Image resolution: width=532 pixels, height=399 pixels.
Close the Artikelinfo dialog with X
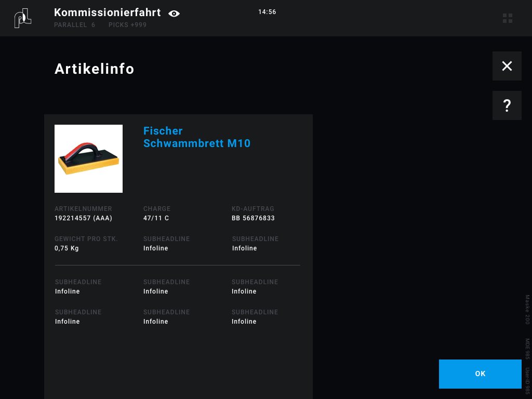pos(507,66)
